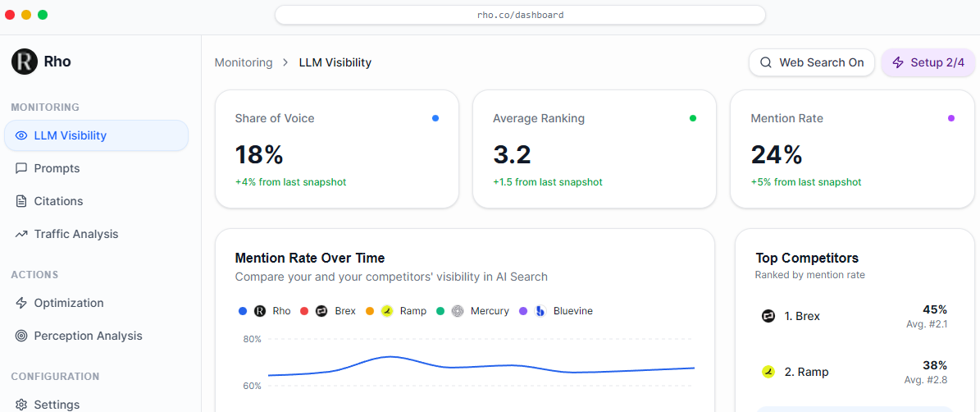Click the Bluevine logo in chart legend

coord(540,311)
